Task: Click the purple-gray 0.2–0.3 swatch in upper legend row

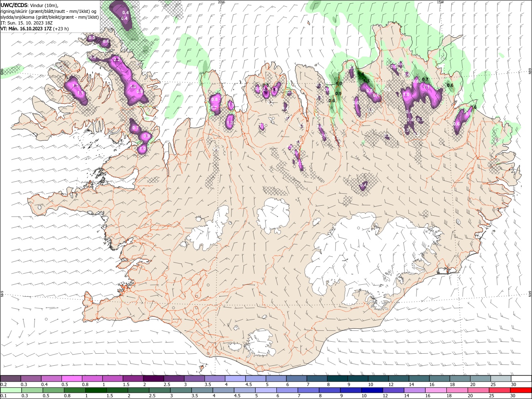Action: 10,379
